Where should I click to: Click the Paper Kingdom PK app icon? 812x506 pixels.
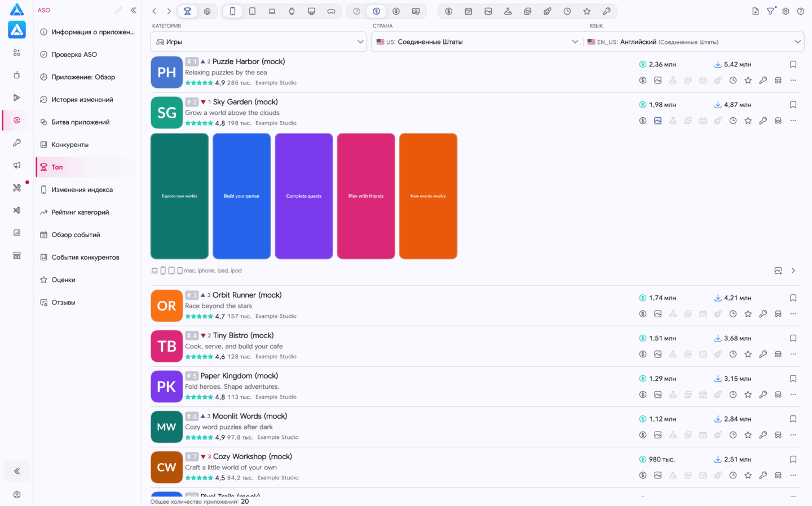click(166, 387)
